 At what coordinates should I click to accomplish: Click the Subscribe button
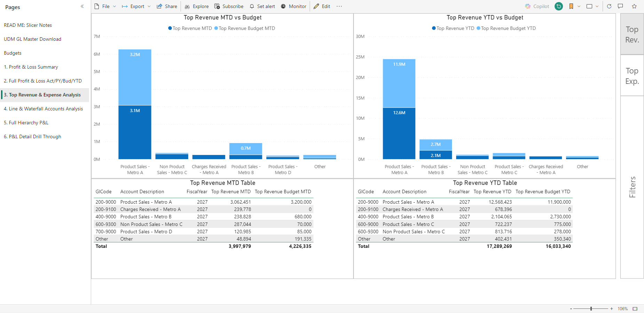tap(229, 6)
